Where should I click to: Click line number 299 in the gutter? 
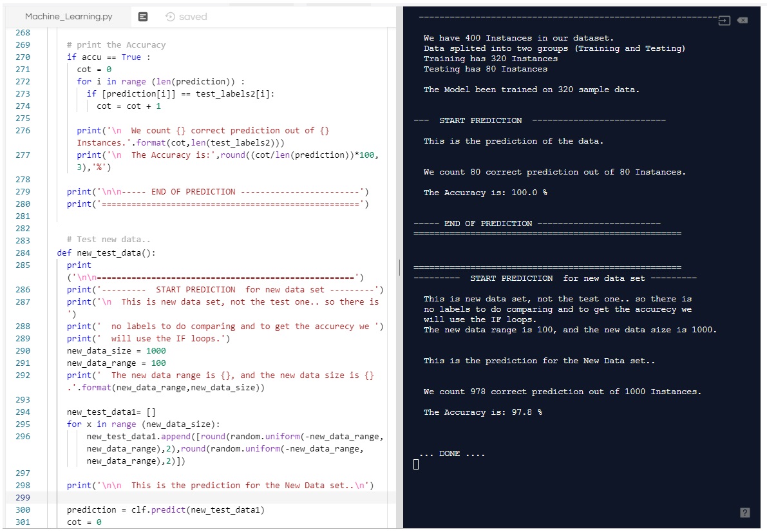[23, 498]
